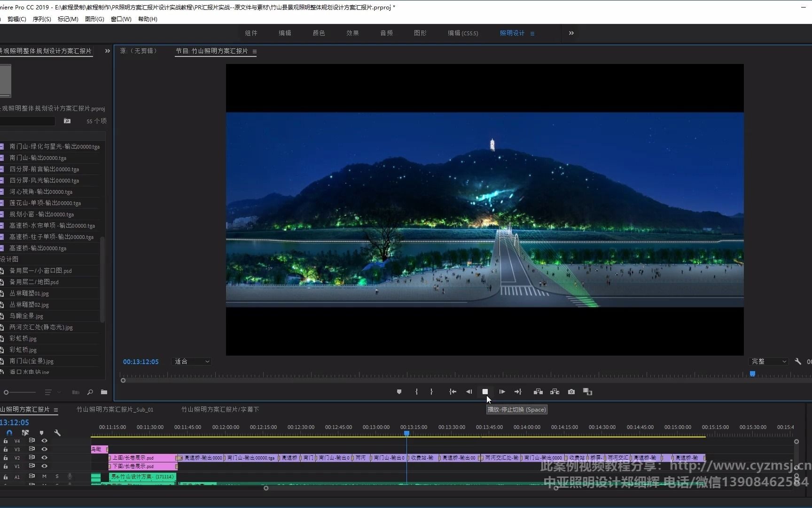Open the playback resolution dropdown 完整
This screenshot has width=812, height=508.
(x=768, y=361)
